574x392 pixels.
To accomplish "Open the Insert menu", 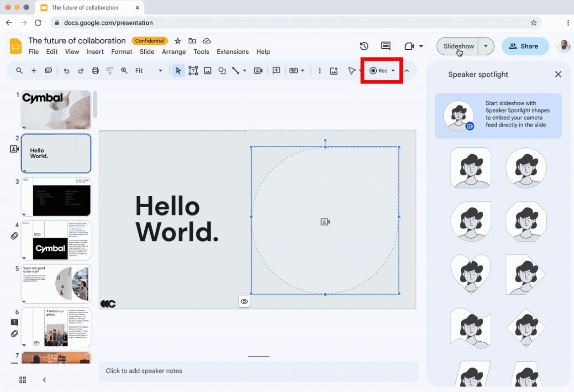I will click(95, 52).
